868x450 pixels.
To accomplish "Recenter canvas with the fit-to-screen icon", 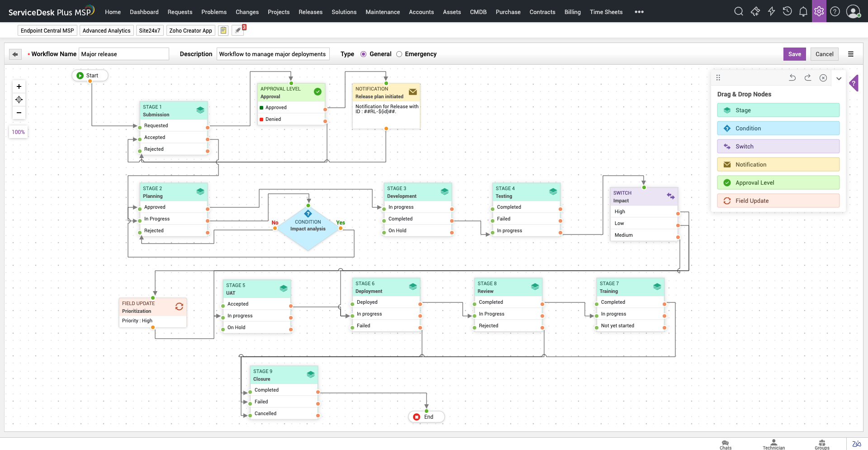I will tap(19, 100).
